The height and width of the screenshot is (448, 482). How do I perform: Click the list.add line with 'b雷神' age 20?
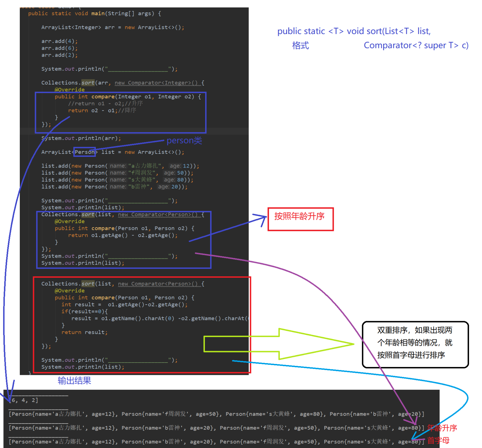114,187
